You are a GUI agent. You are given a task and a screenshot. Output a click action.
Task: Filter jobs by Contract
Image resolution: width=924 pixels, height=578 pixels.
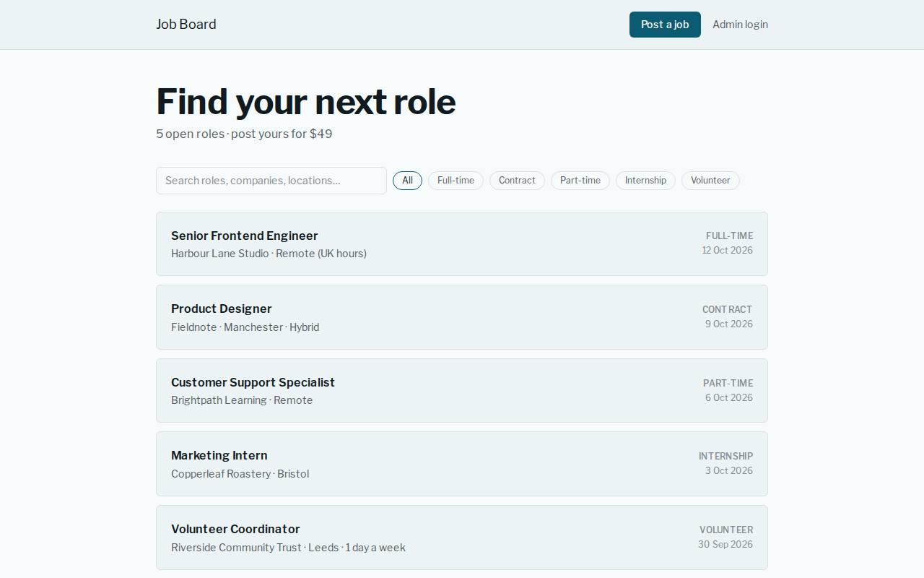[517, 181]
